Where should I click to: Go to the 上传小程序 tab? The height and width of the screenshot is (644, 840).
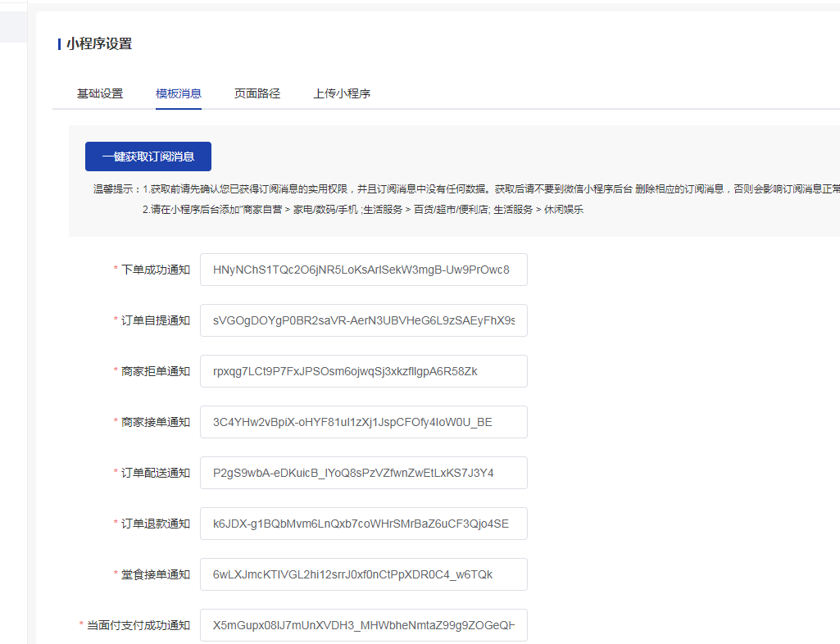tap(342, 93)
